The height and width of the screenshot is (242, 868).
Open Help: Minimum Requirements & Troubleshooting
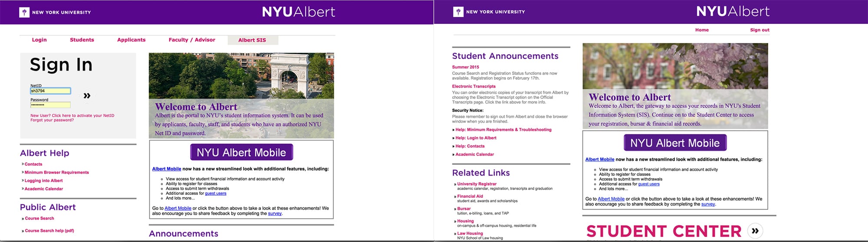click(503, 130)
